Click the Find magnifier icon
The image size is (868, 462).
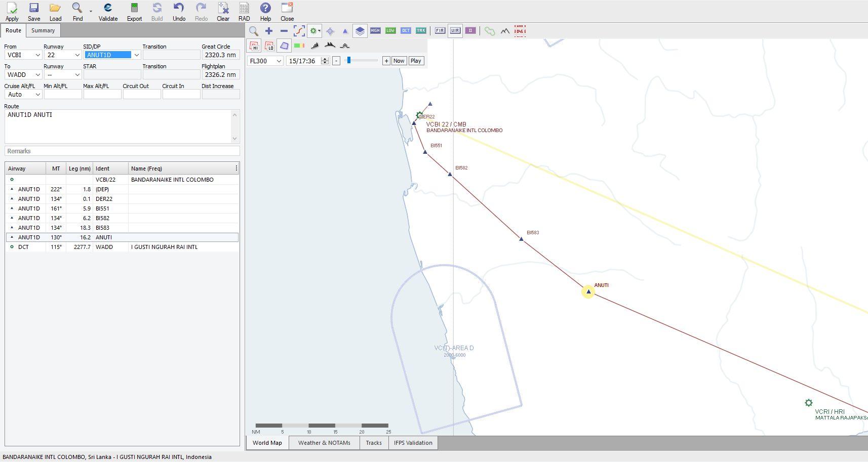click(x=77, y=8)
